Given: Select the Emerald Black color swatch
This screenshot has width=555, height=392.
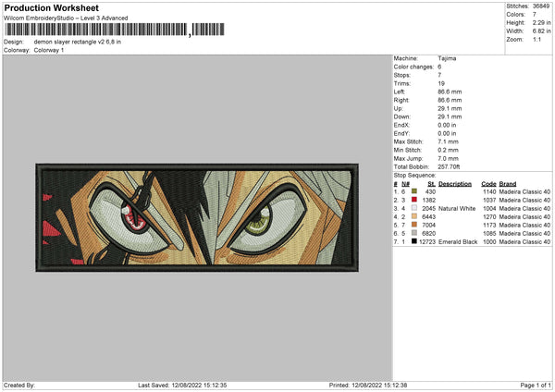Looking at the screenshot, I should point(414,241).
